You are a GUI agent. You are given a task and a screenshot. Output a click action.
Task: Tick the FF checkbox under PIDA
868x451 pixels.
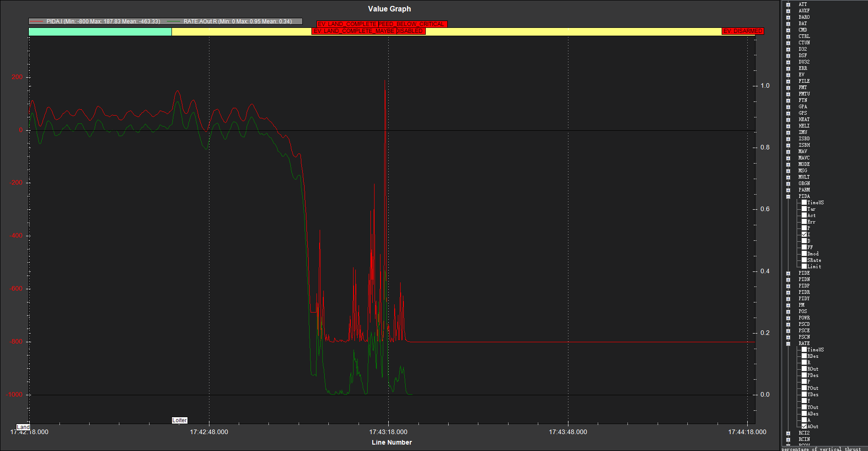[804, 247]
